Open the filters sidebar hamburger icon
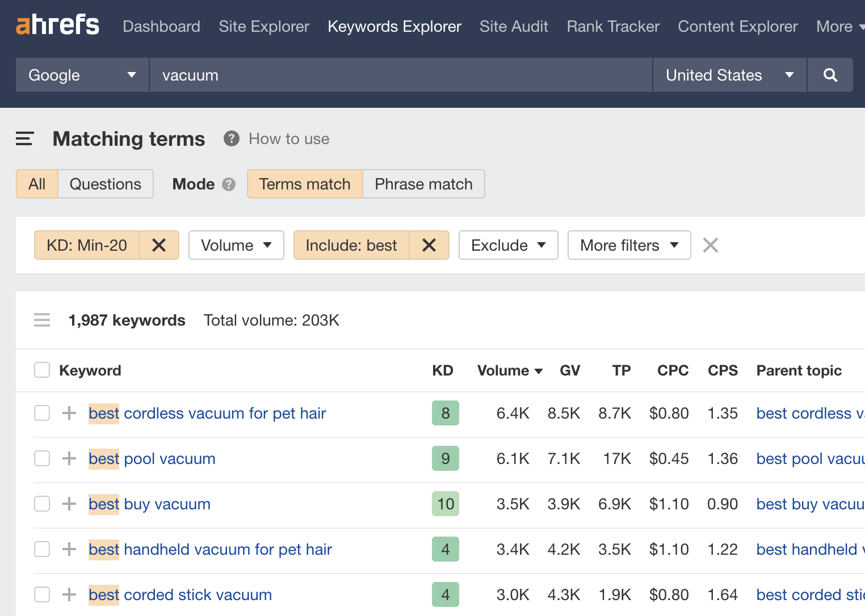This screenshot has height=616, width=865. click(24, 138)
